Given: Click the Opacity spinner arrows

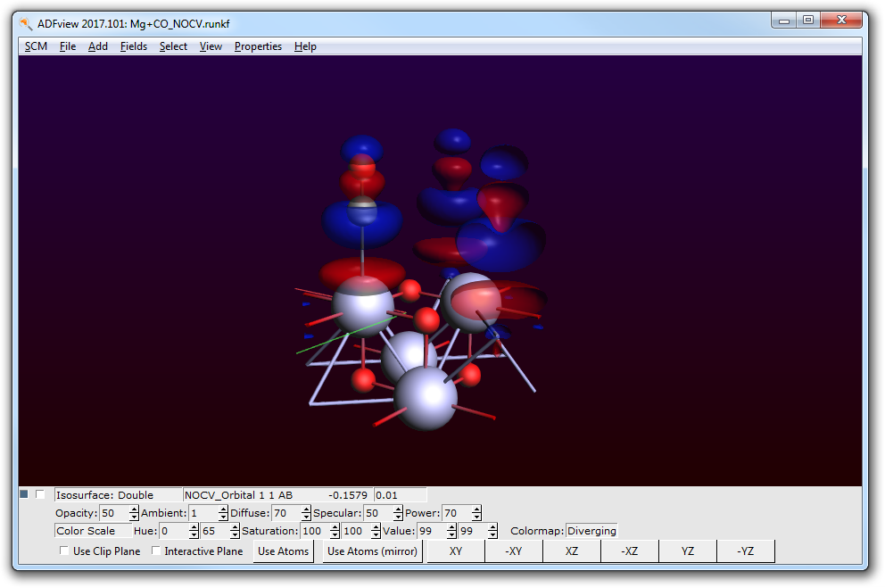Looking at the screenshot, I should pos(134,513).
